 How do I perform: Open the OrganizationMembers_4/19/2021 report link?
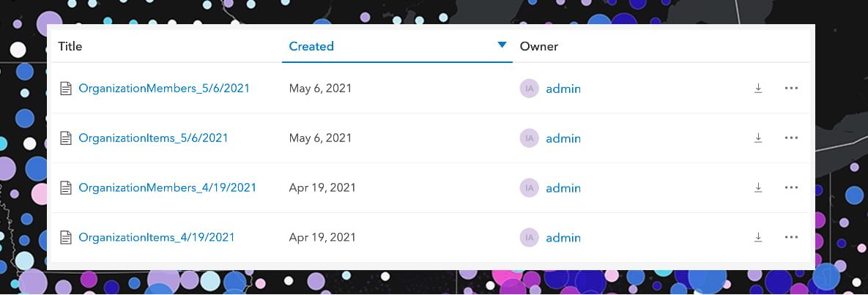coord(167,187)
